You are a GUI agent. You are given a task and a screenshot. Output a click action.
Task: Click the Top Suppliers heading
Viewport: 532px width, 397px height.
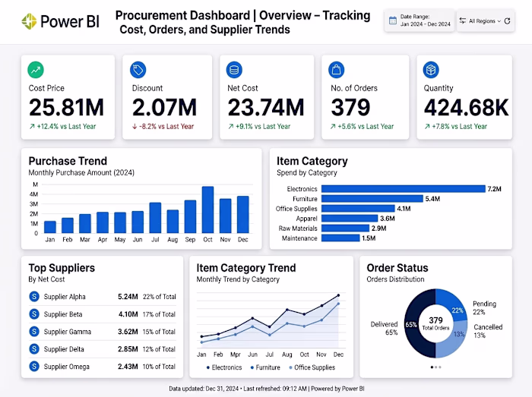pyautogui.click(x=62, y=268)
